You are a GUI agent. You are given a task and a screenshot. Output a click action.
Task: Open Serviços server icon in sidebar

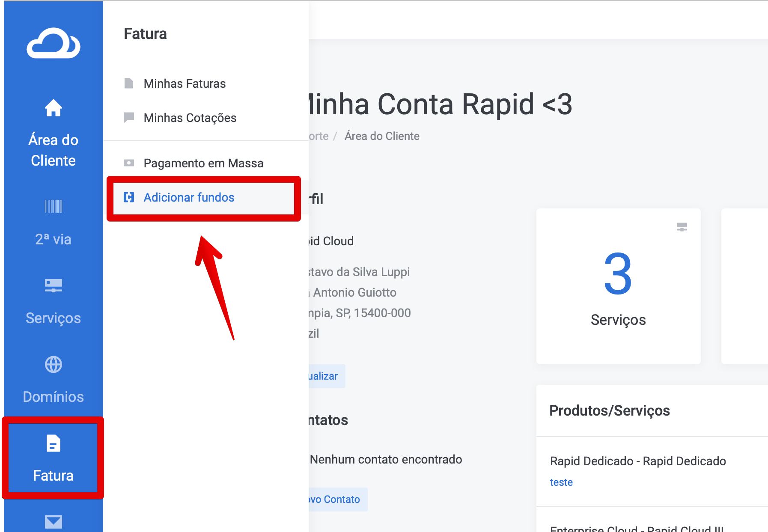tap(54, 285)
